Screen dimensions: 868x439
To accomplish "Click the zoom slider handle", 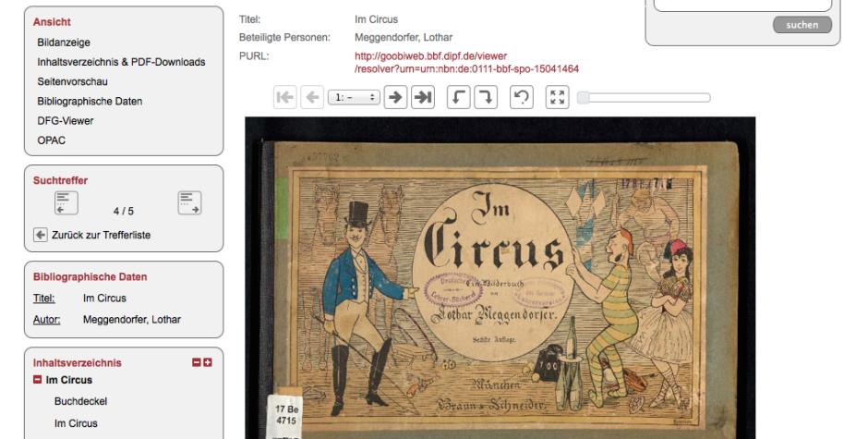I will tap(583, 98).
